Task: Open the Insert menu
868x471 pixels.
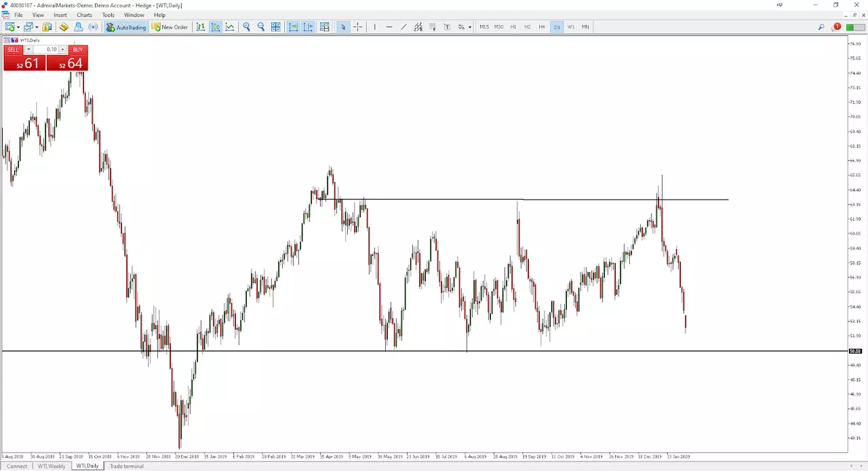Action: coord(60,15)
